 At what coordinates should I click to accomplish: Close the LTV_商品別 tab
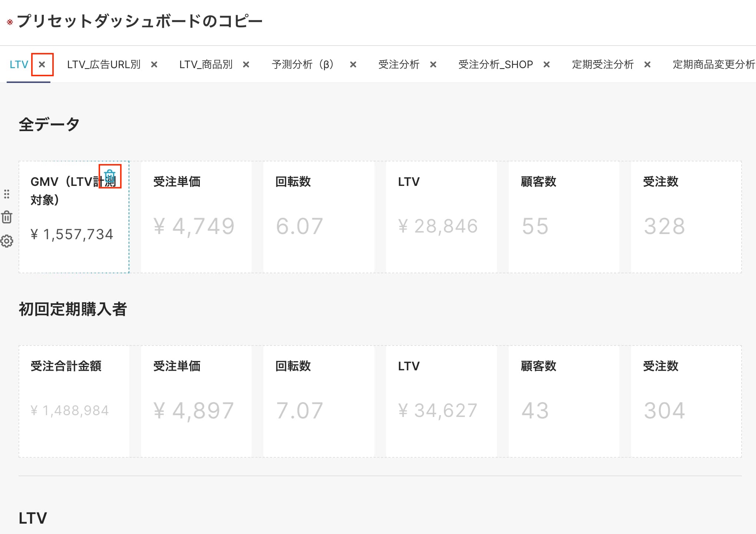(x=246, y=65)
